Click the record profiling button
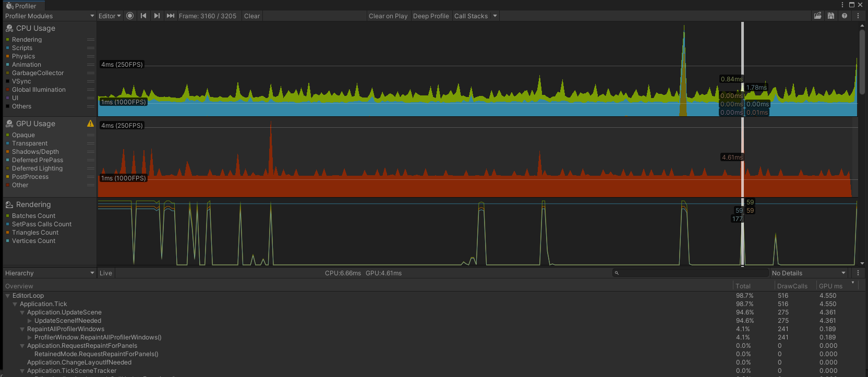The image size is (868, 377). [130, 16]
